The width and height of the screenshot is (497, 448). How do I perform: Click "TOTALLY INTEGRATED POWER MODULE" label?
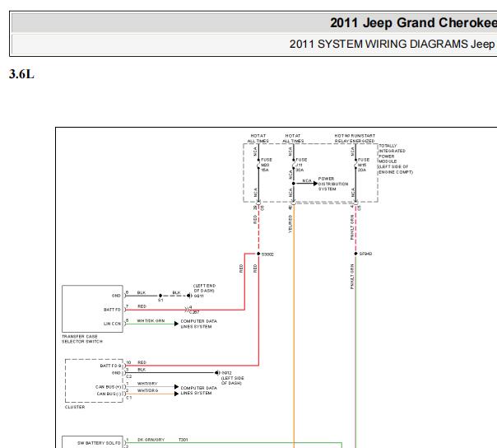pos(392,153)
